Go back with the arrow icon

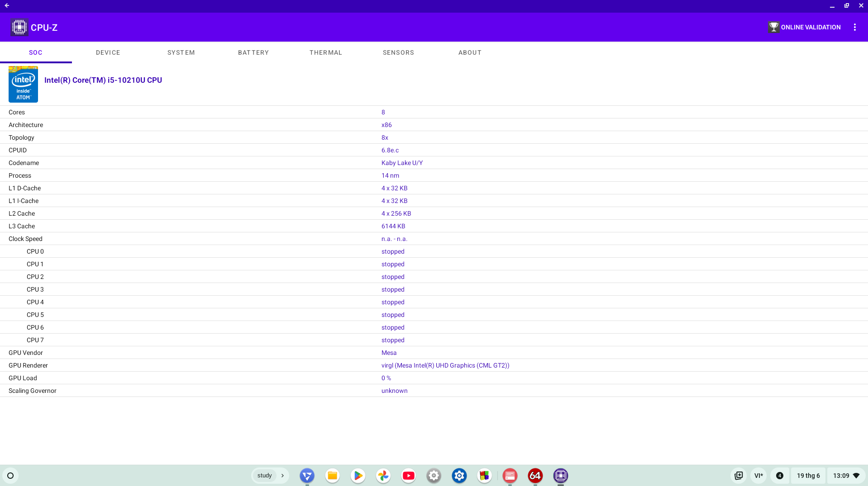coord(7,5)
